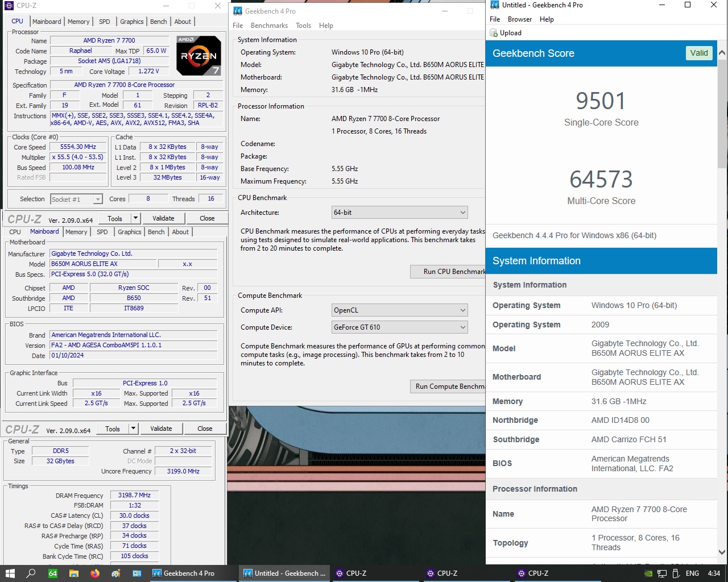Image resolution: width=728 pixels, height=582 pixels.
Task: Click Core Voltage 1.272 V value
Action: (x=149, y=71)
